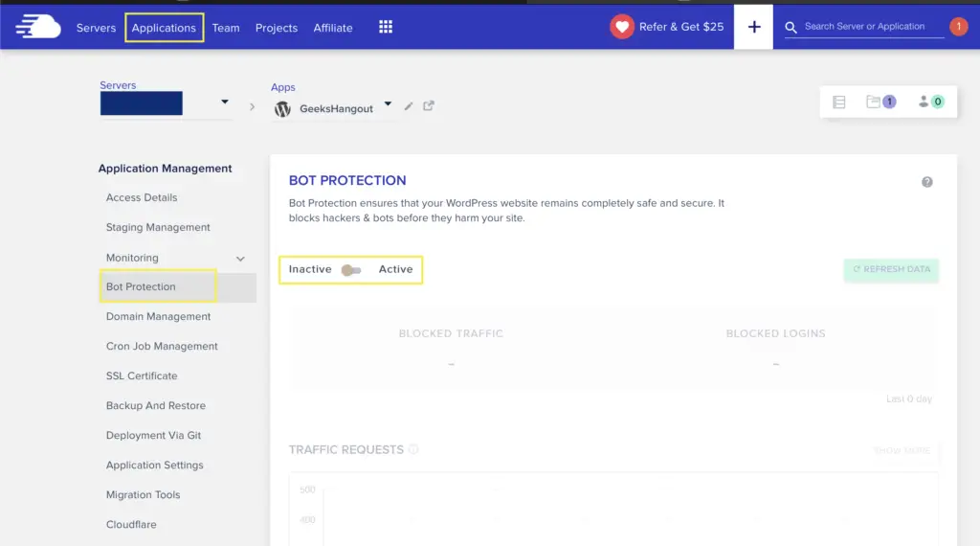Open Applications in top navigation
This screenshot has height=546, width=980.
[x=164, y=28]
